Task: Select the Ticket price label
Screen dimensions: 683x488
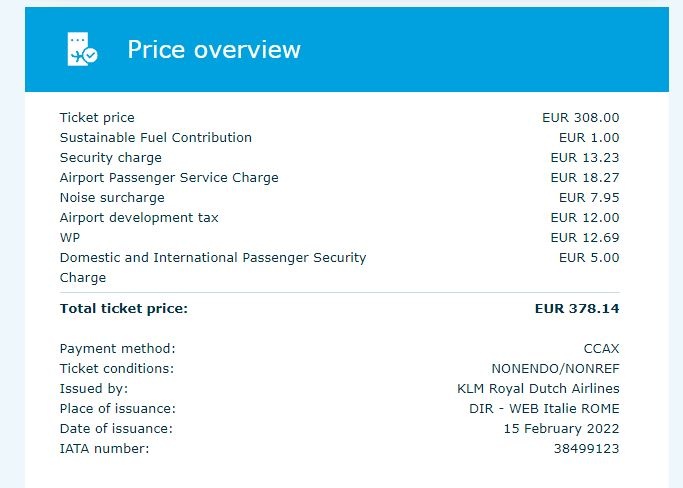Action: click(97, 118)
